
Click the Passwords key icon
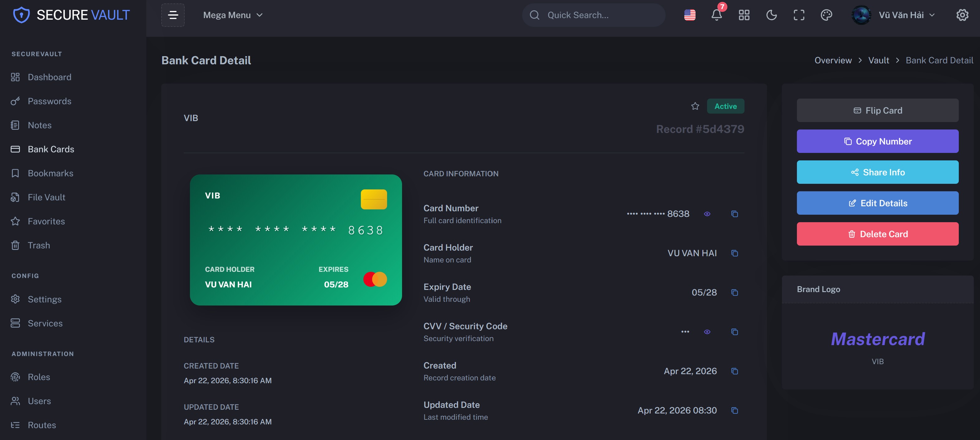pyautogui.click(x=15, y=101)
